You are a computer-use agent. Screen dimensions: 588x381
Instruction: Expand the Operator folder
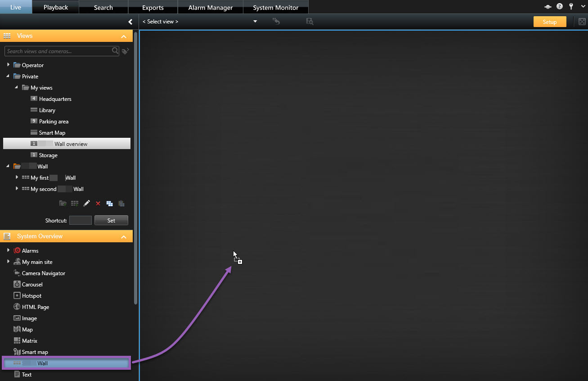(x=8, y=65)
